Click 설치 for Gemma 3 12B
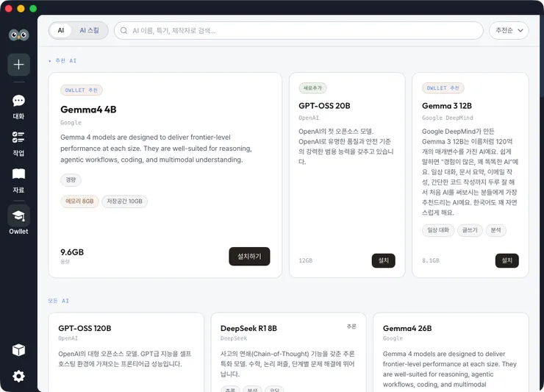544x392 pixels. point(507,260)
